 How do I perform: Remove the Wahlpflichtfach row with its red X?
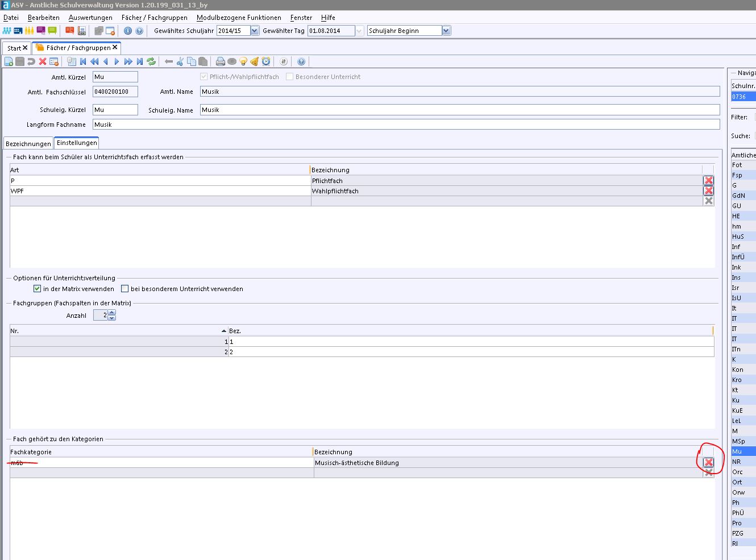(709, 191)
